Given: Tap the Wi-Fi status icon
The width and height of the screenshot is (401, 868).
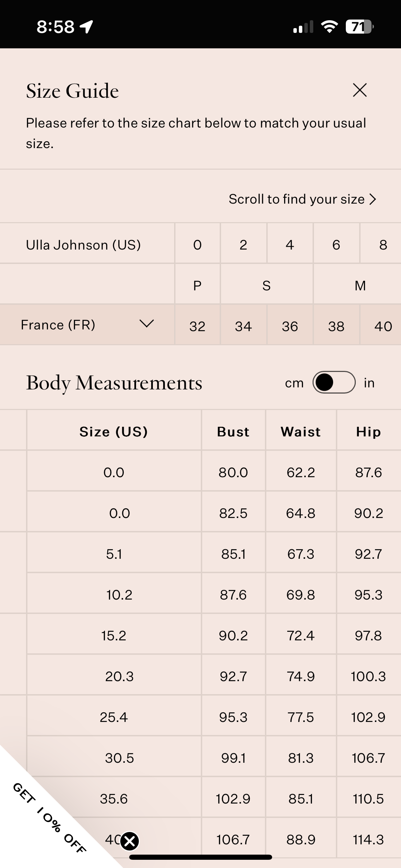Looking at the screenshot, I should [x=329, y=26].
